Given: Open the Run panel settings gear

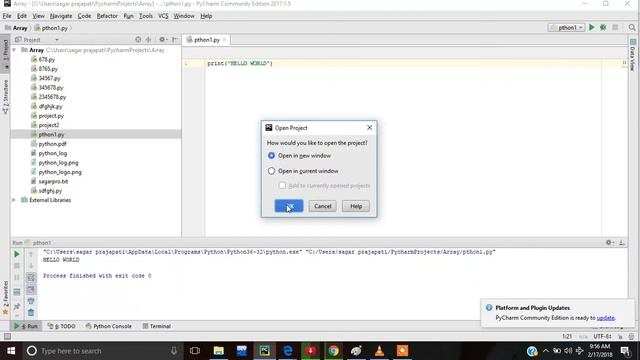Looking at the screenshot, I should coord(610,242).
